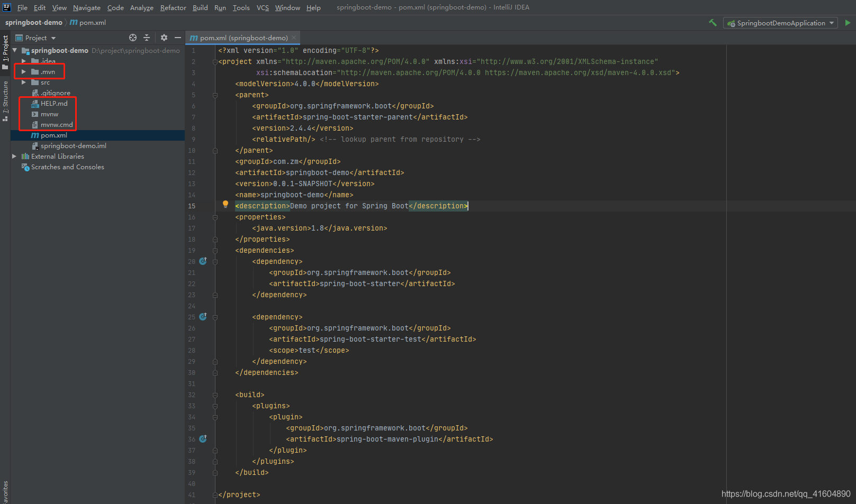Toggle the 1: Project tool window
This screenshot has width=856, height=504.
tap(5, 52)
